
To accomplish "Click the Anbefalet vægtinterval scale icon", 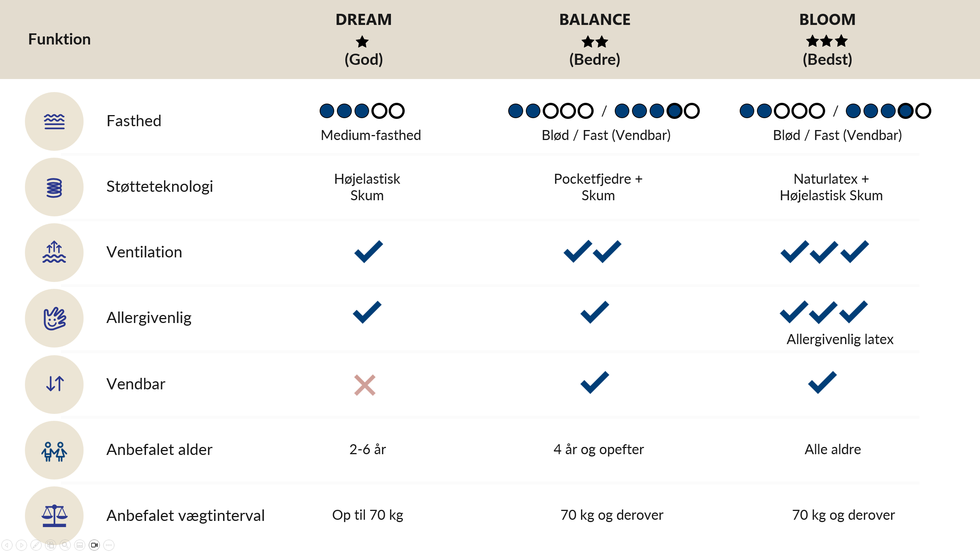I will 54,516.
